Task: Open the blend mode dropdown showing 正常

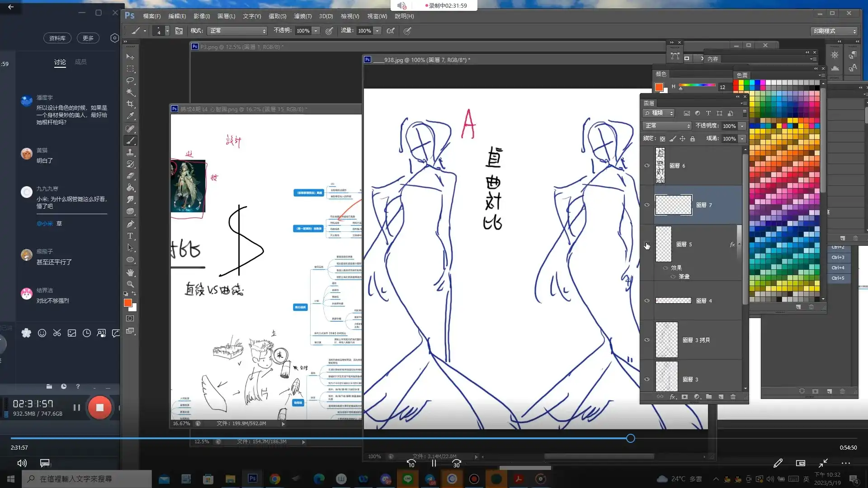Action: [x=666, y=126]
